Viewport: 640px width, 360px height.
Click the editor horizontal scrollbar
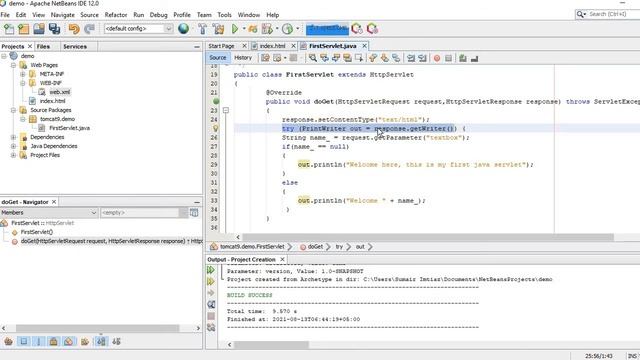[428, 237]
